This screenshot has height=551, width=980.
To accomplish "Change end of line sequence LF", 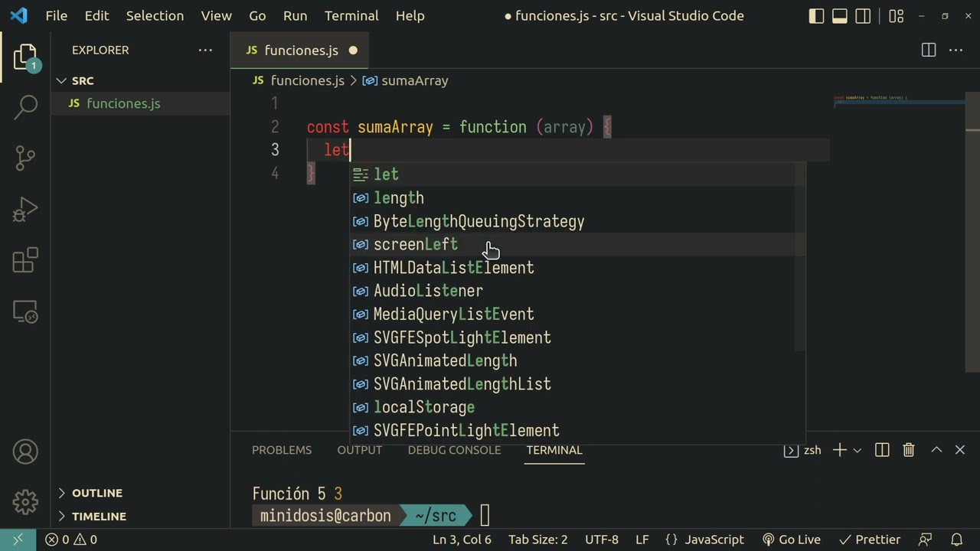I will (642, 540).
